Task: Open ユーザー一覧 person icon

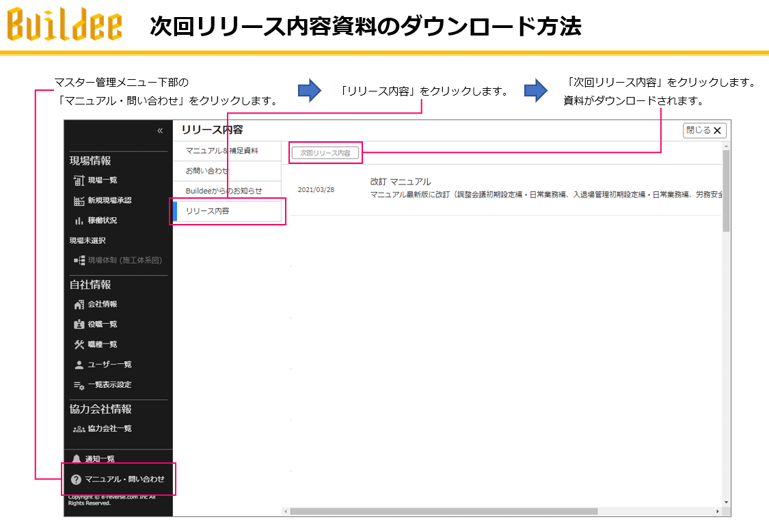Action: 79,365
